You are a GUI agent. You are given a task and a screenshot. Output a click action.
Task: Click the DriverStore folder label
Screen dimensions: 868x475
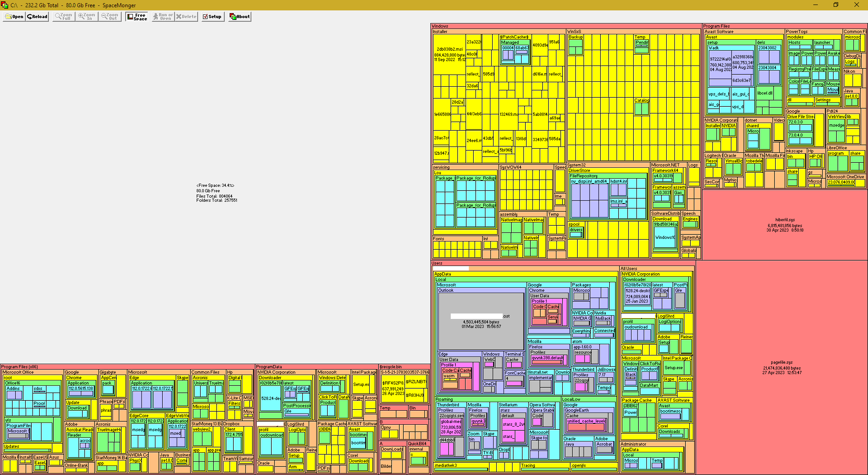pos(580,171)
